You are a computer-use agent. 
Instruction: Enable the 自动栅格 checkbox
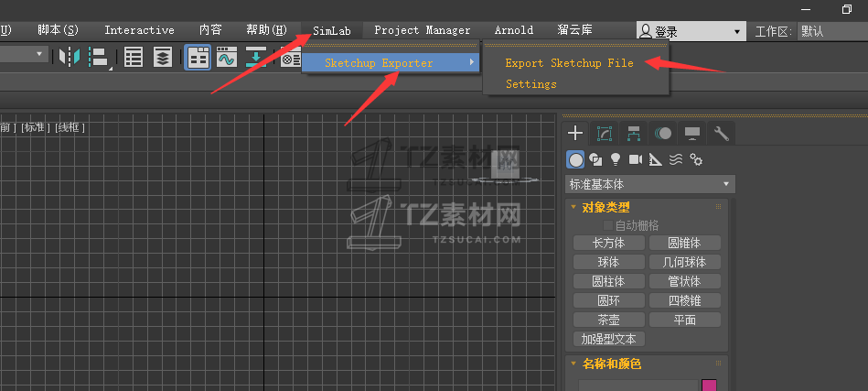[x=608, y=225]
